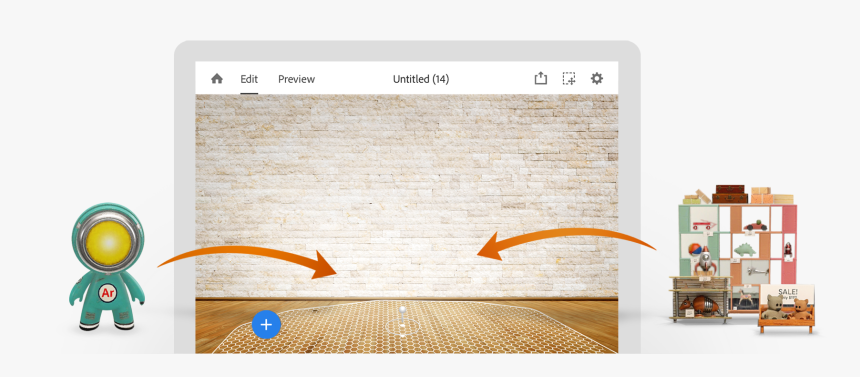Click the brick wall background
The height and width of the screenshot is (377, 860).
[406, 196]
